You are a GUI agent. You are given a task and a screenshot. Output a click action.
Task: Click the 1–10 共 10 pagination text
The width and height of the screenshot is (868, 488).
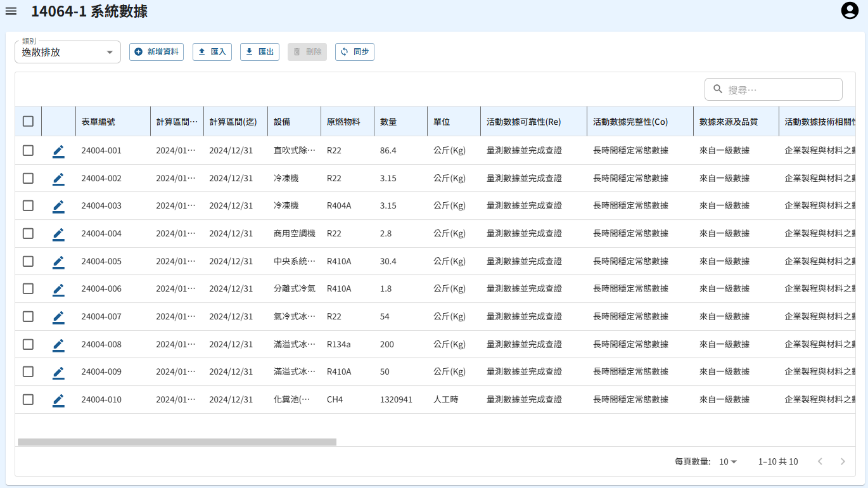pyautogui.click(x=778, y=462)
